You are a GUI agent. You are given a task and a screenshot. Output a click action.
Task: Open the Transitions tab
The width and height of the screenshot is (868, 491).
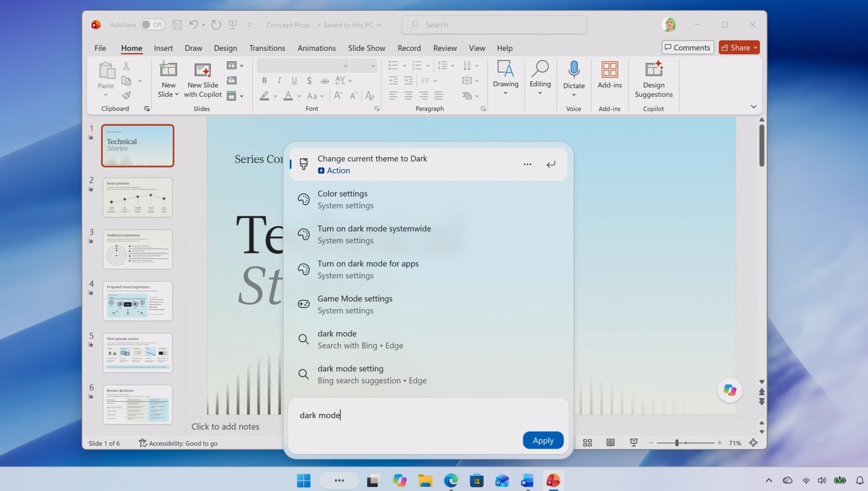coord(267,48)
